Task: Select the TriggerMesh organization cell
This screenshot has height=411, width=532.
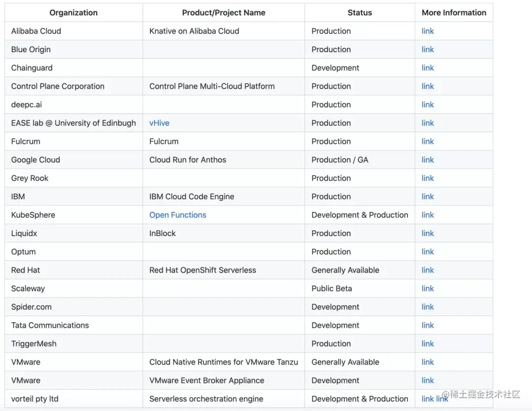Action: point(73,343)
